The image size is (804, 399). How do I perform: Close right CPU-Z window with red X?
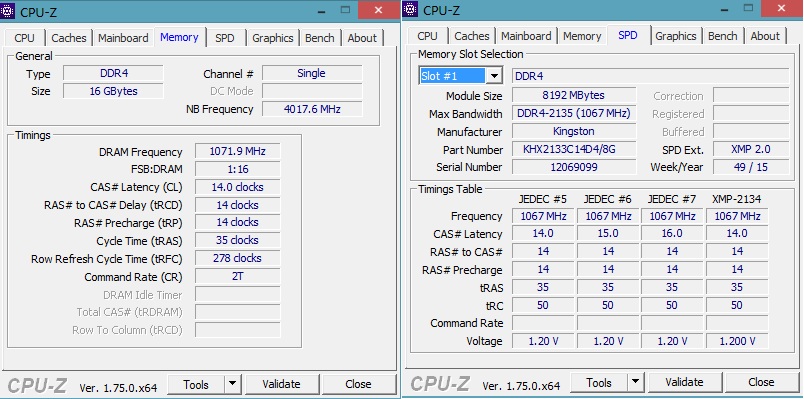coord(782,9)
